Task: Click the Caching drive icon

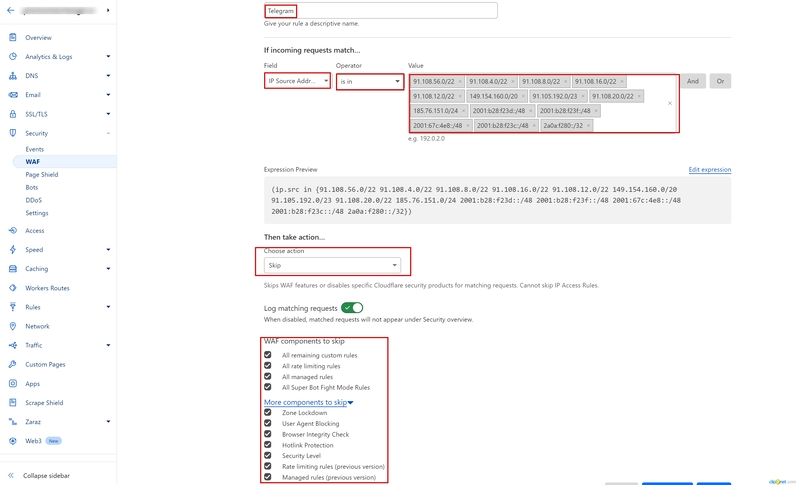Action: coord(13,269)
